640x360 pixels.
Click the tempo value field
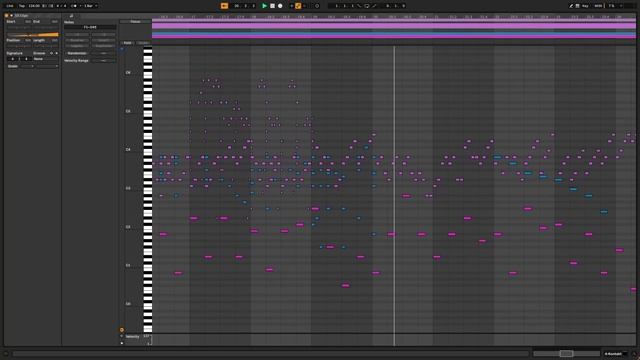pyautogui.click(x=34, y=6)
